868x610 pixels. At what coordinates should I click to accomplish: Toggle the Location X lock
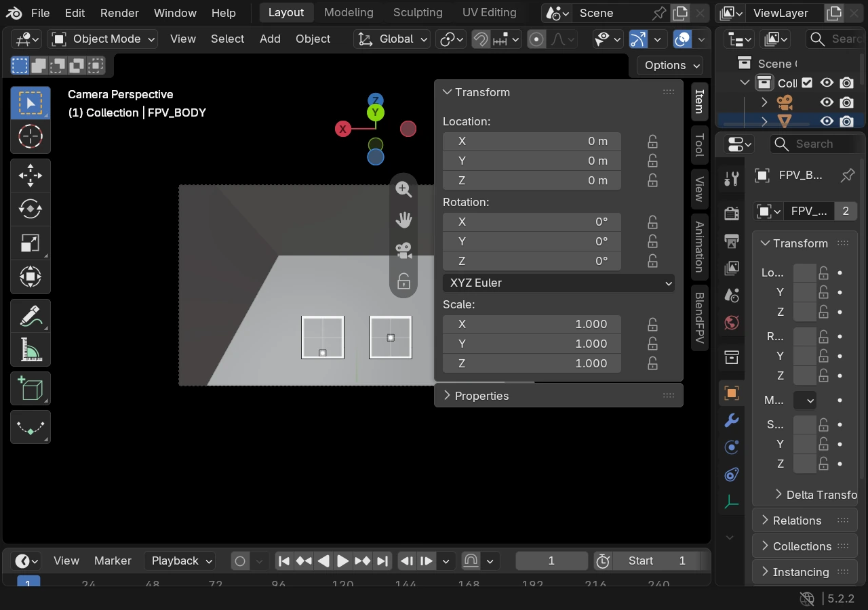[652, 141]
